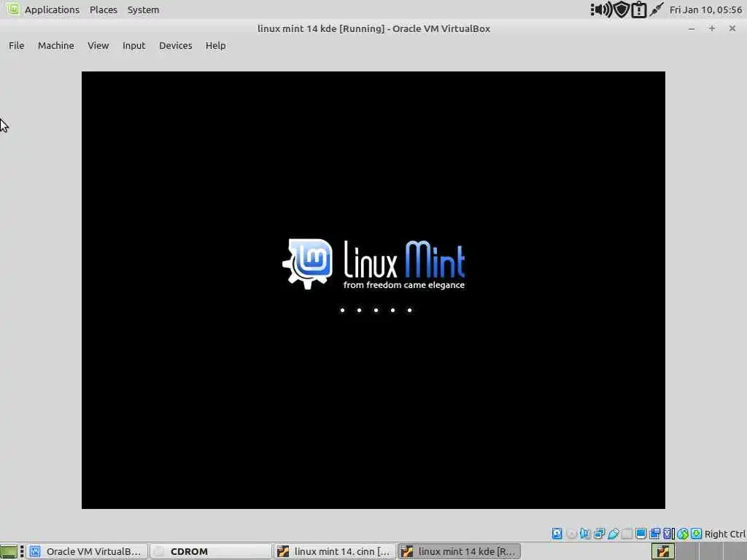Click the audio status icon in VM status bar
This screenshot has height=560, width=747.
point(585,533)
